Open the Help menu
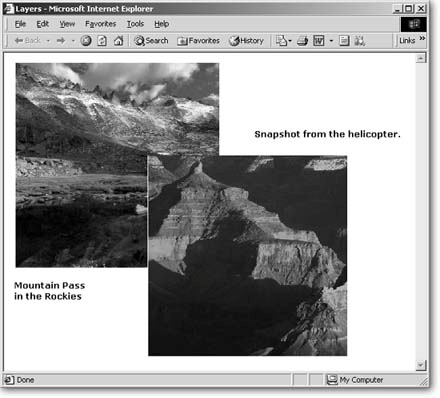 point(162,24)
